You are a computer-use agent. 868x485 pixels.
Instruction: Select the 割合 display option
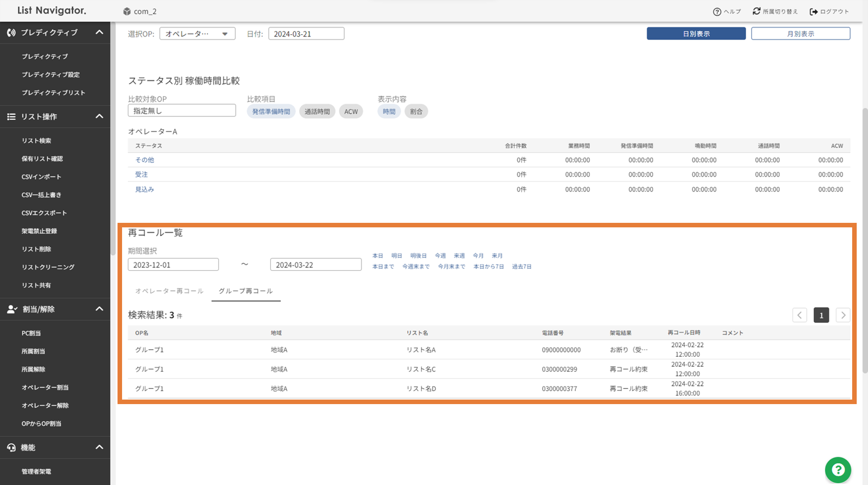(x=416, y=112)
